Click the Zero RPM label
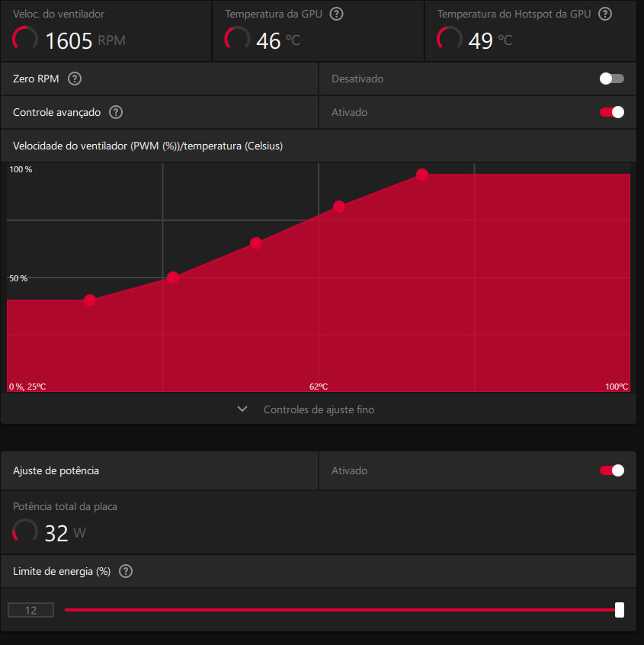This screenshot has height=645, width=644. pyautogui.click(x=36, y=79)
